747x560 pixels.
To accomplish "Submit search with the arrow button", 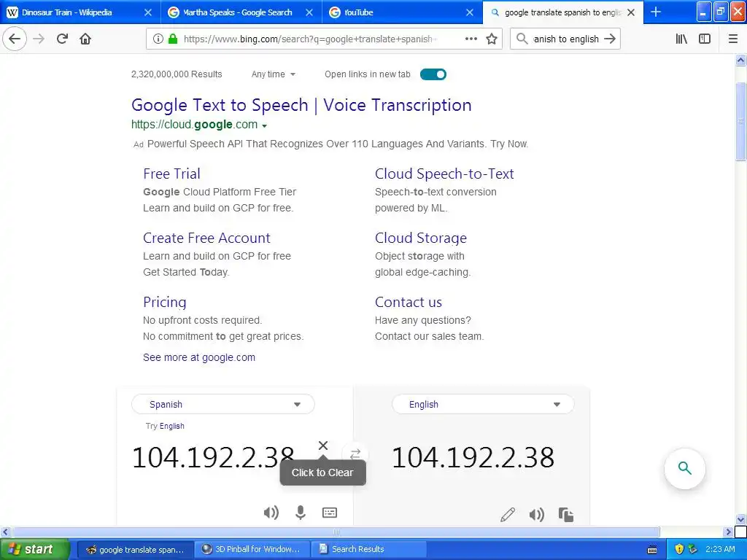I will (x=610, y=39).
